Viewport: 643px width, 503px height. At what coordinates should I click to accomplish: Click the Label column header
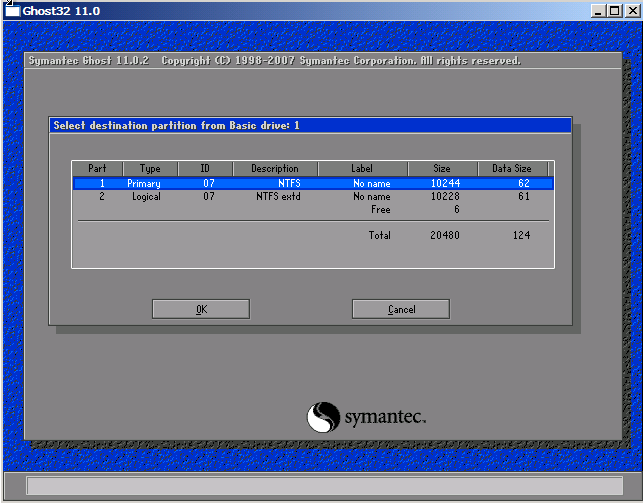coord(362,168)
